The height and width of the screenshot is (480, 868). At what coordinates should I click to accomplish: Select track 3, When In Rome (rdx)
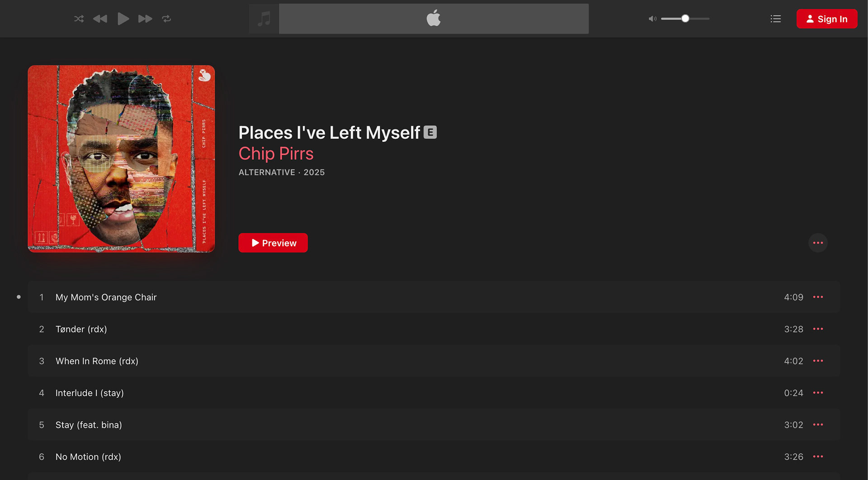[x=96, y=361]
